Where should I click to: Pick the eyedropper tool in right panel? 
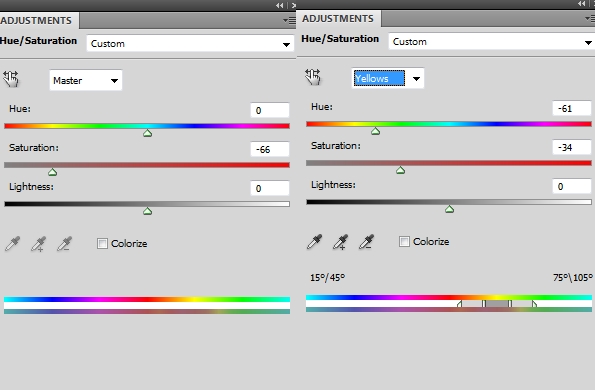click(x=315, y=242)
